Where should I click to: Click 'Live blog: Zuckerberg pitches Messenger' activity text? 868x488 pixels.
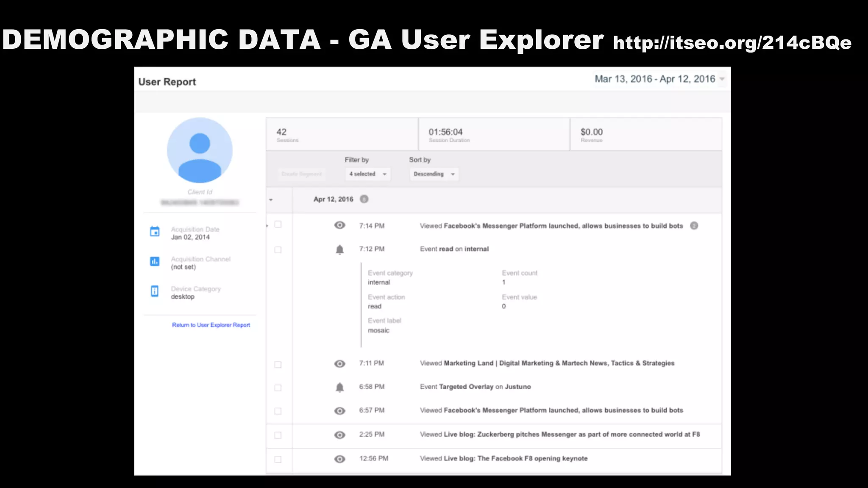click(560, 435)
